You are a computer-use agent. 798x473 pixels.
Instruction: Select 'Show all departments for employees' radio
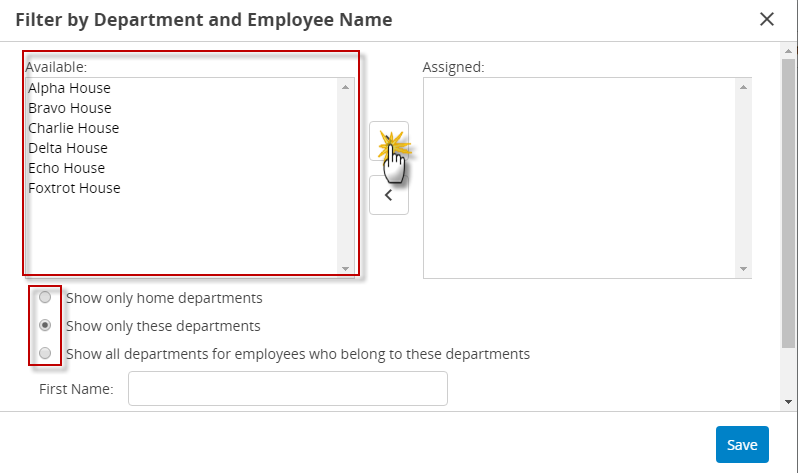45,353
